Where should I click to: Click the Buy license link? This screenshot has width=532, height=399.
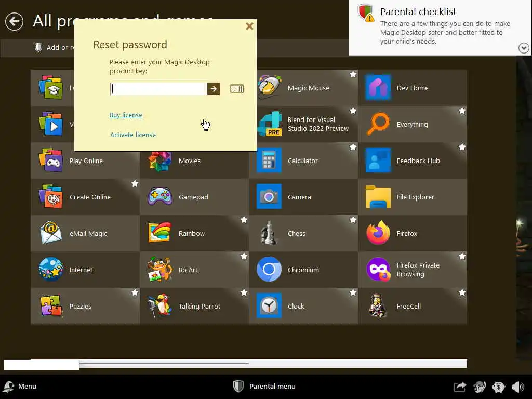[x=126, y=115]
